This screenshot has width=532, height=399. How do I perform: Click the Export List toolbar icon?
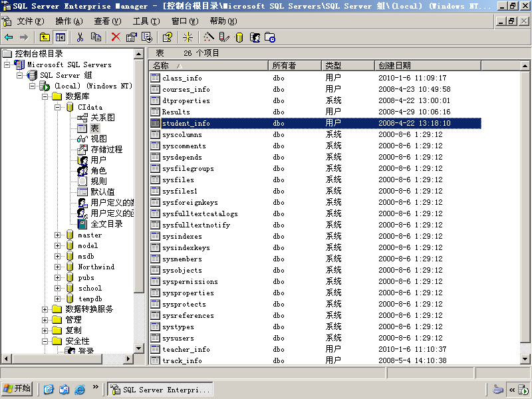click(147, 37)
